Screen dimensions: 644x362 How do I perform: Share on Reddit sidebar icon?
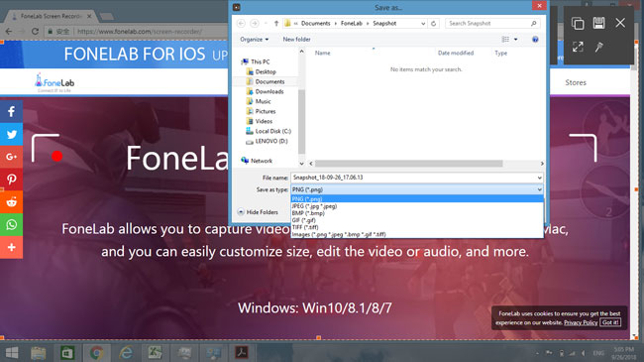(x=12, y=202)
